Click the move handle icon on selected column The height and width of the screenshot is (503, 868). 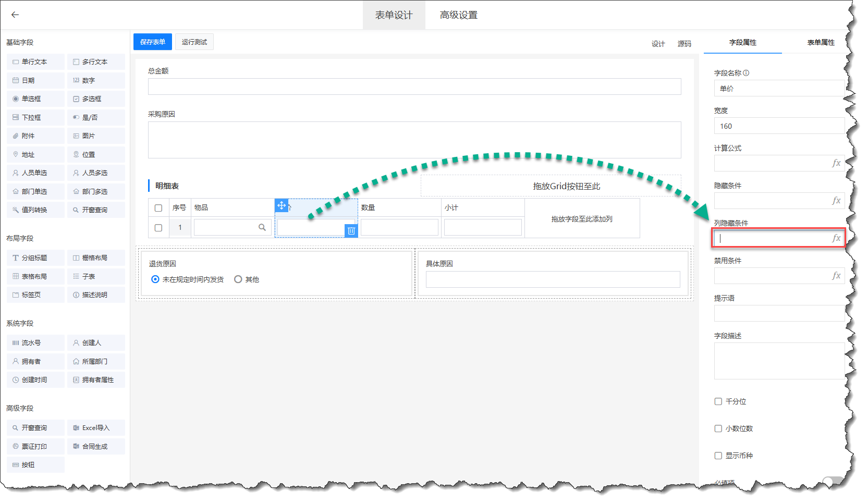(282, 205)
